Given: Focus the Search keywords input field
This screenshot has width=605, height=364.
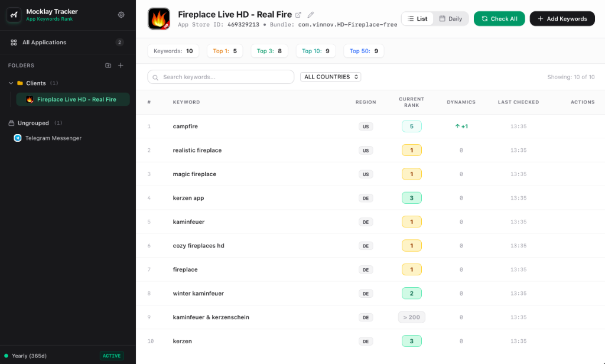Looking at the screenshot, I should click(221, 77).
